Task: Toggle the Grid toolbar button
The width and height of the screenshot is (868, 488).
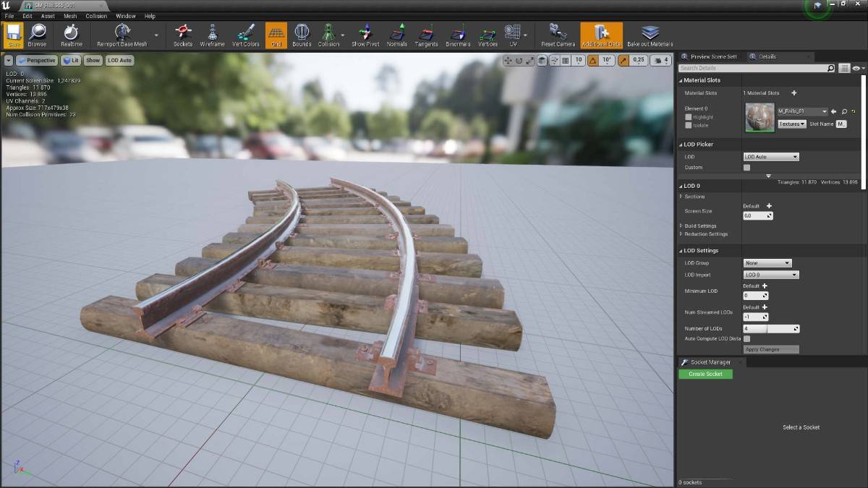Action: [276, 34]
